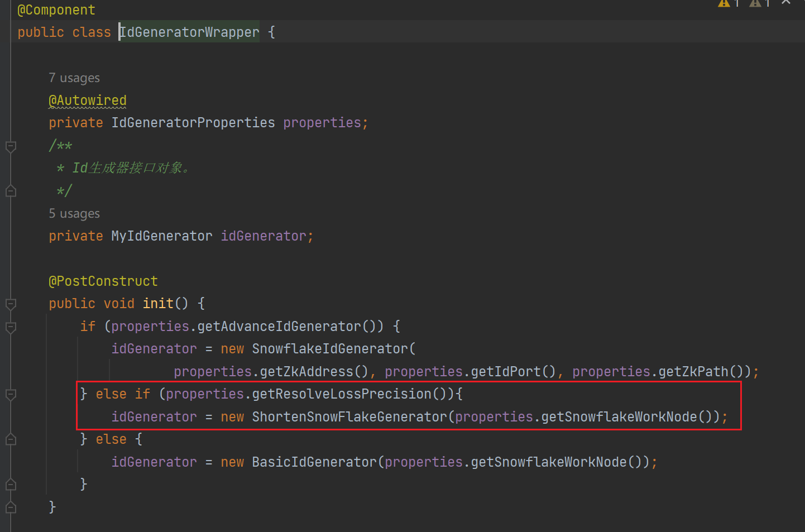The width and height of the screenshot is (805, 532).
Task: Click 'idGenerator' on the BasicIdGenerator assignment line
Action: coord(154,462)
